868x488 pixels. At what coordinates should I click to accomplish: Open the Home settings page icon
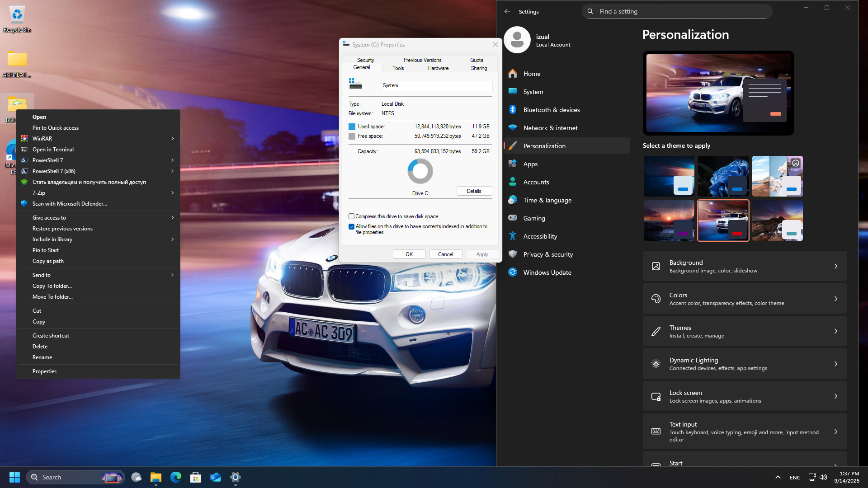pyautogui.click(x=513, y=74)
